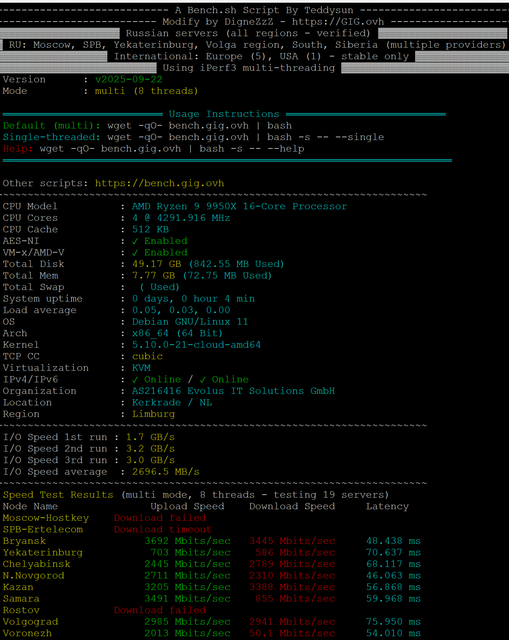The height and width of the screenshot is (640, 509).
Task: Click Chelyabinsk latency 68.117 ms
Action: point(393,564)
